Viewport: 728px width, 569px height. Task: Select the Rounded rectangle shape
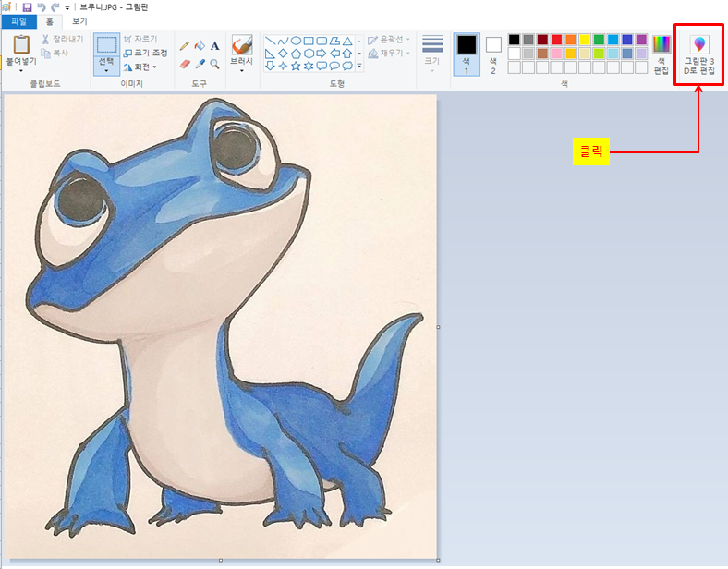click(322, 41)
